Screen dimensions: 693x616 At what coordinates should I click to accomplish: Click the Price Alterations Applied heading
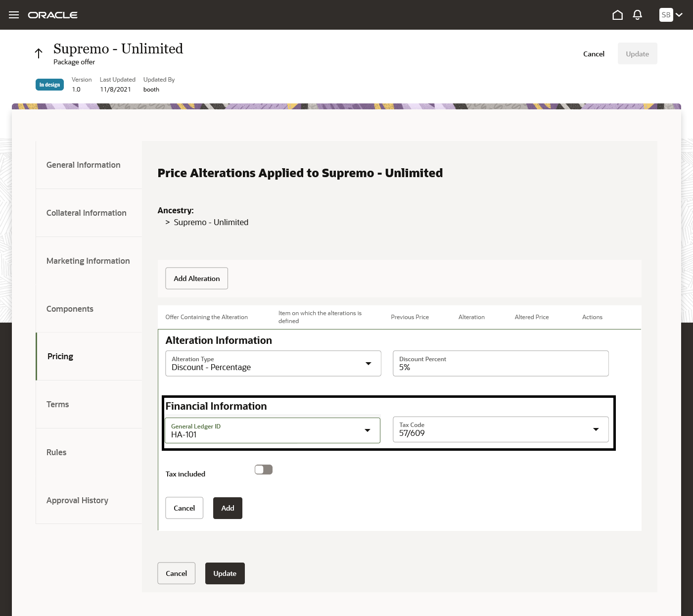pyautogui.click(x=300, y=173)
